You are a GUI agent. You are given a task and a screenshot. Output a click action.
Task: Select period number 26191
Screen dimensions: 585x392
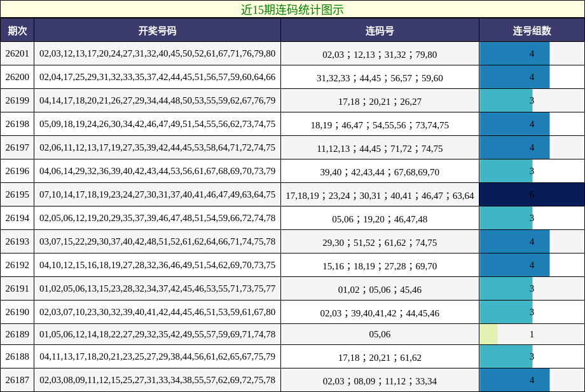click(x=17, y=288)
